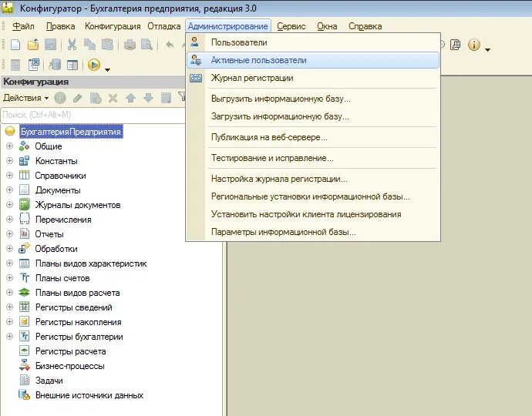Screen dimensions: 532x416
Task: Open the Конфигурация menu
Action: pos(113,26)
